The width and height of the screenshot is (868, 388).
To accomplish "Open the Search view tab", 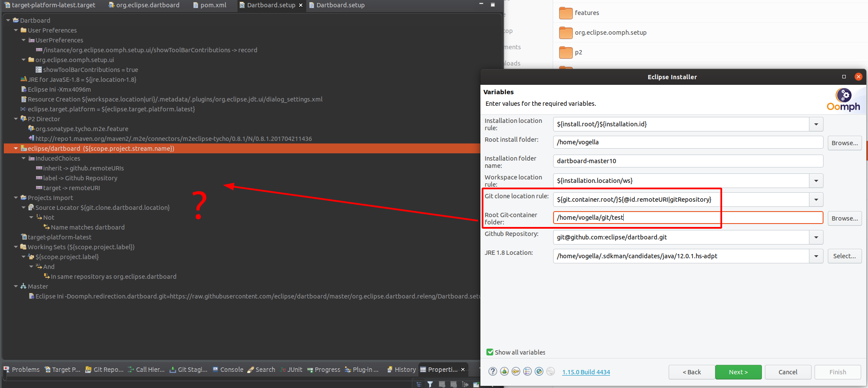I will (261, 370).
